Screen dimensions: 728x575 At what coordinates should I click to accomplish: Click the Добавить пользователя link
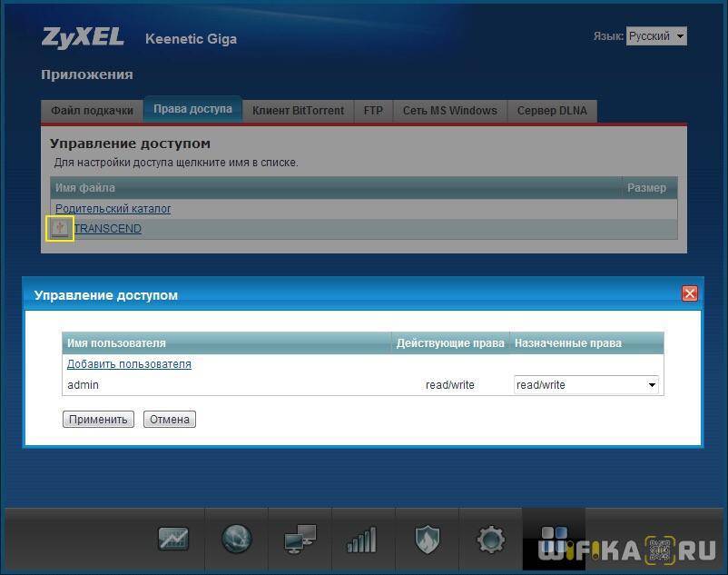click(129, 364)
